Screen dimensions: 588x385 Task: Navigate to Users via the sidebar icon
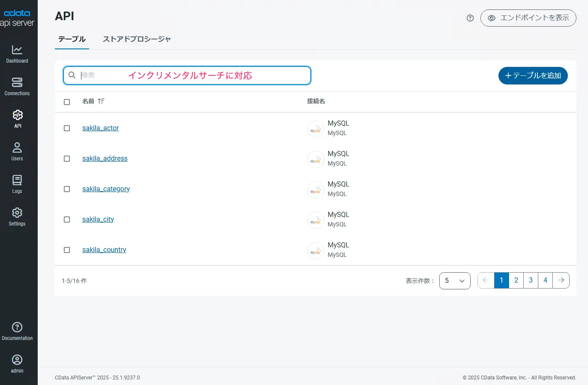click(17, 151)
